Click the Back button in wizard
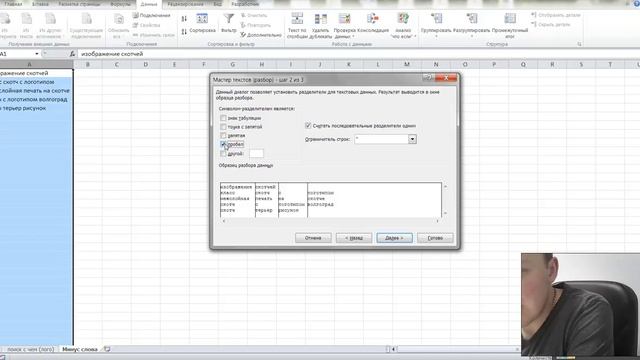This screenshot has height=360, width=640. [354, 238]
